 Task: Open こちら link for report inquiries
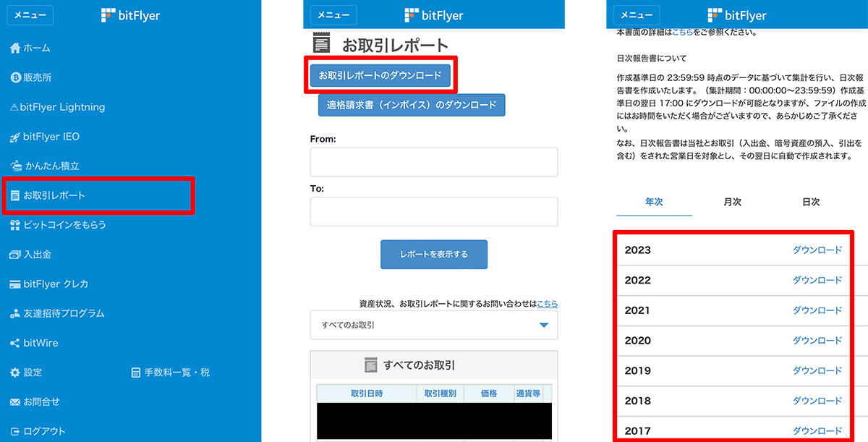pos(547,304)
